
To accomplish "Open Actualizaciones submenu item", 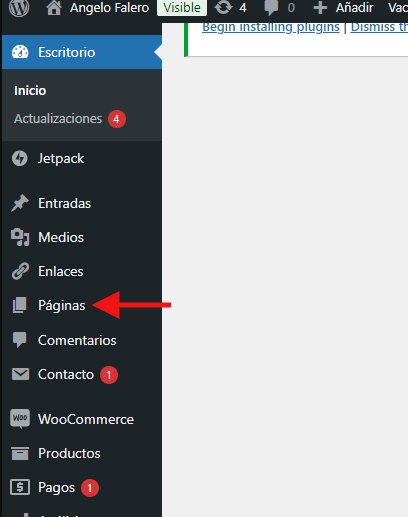I will click(x=58, y=119).
